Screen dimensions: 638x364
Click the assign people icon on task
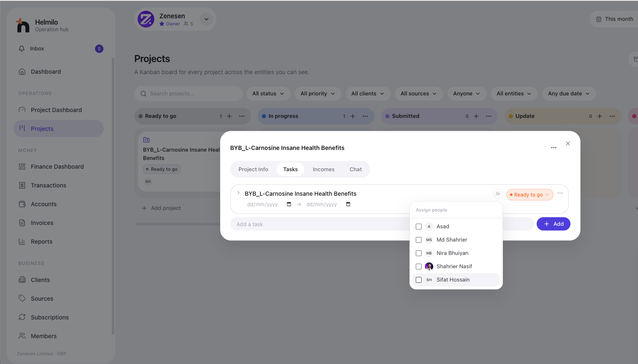click(497, 194)
